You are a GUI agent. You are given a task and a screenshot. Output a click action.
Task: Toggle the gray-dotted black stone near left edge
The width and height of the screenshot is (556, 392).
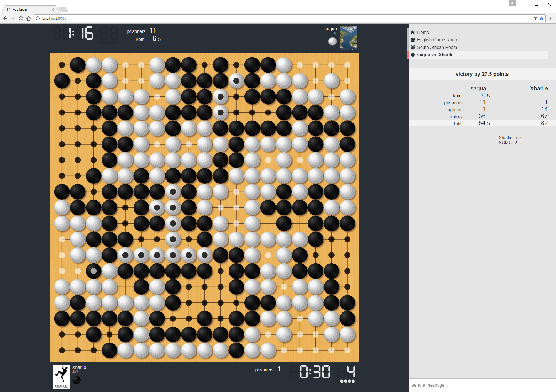[93, 271]
